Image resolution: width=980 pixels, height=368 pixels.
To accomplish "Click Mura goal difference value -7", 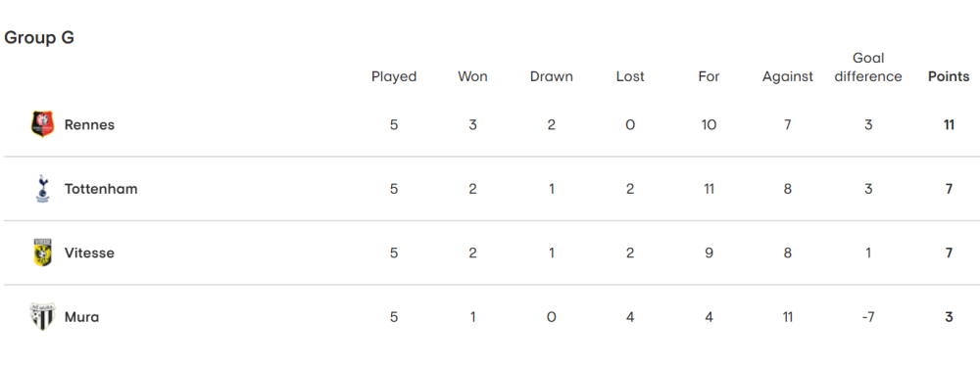I will (x=867, y=317).
